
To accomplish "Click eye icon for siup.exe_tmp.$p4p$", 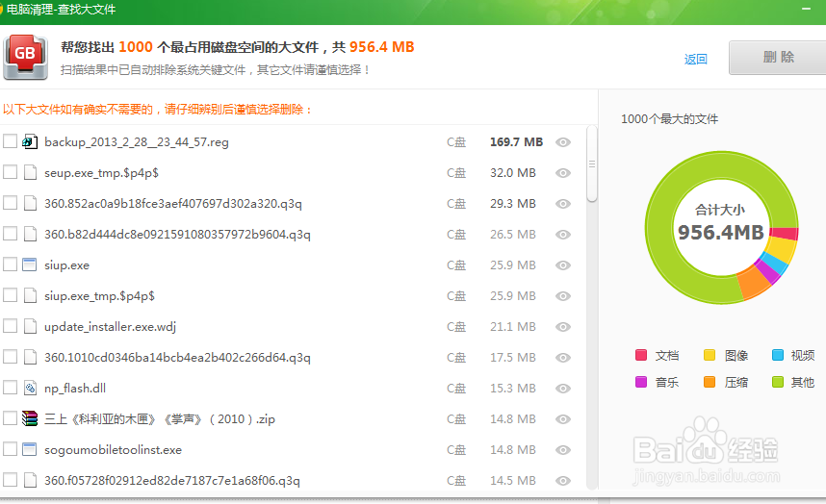I will tap(563, 296).
